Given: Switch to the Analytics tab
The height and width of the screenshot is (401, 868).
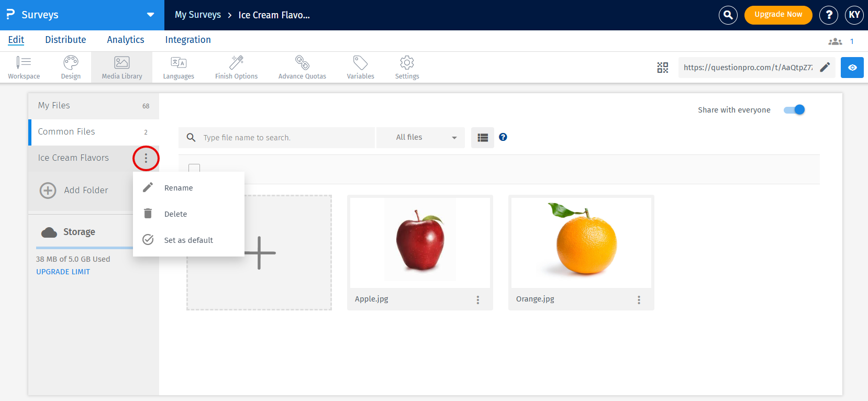Looking at the screenshot, I should pos(126,40).
